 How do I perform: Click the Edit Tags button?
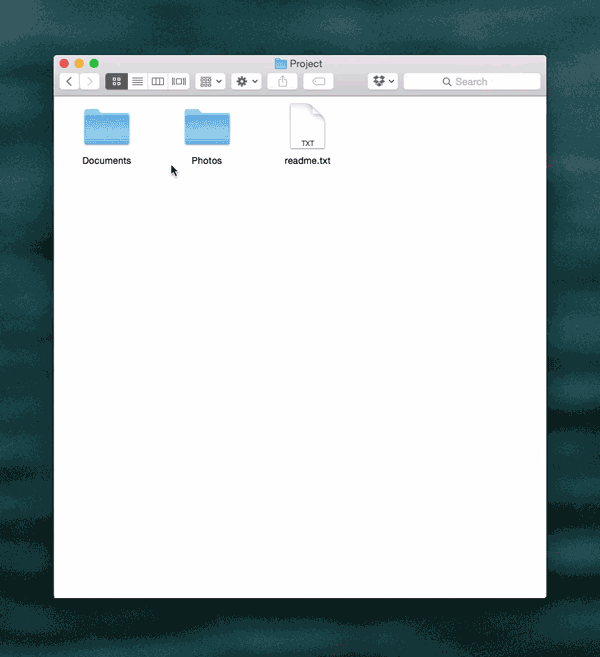[x=318, y=81]
